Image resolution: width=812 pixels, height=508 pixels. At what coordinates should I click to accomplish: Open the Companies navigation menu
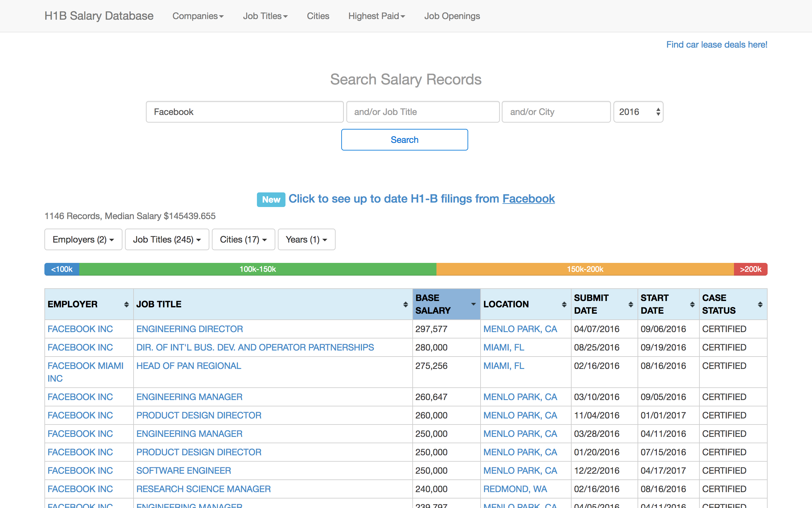coord(198,16)
